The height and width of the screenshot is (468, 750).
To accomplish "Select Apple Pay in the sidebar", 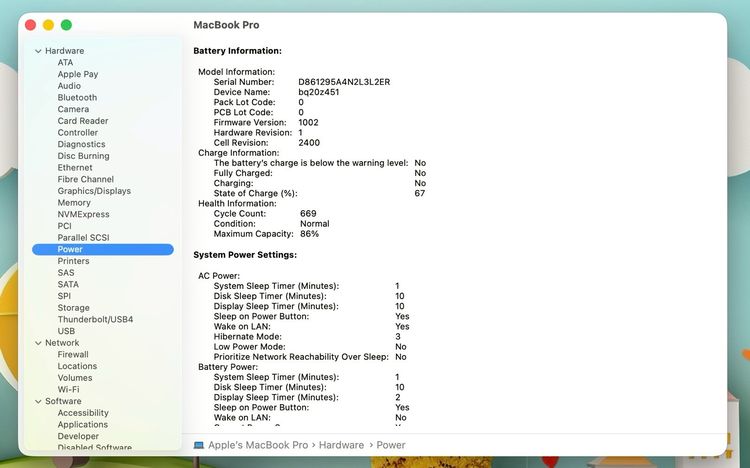I will pyautogui.click(x=77, y=74).
